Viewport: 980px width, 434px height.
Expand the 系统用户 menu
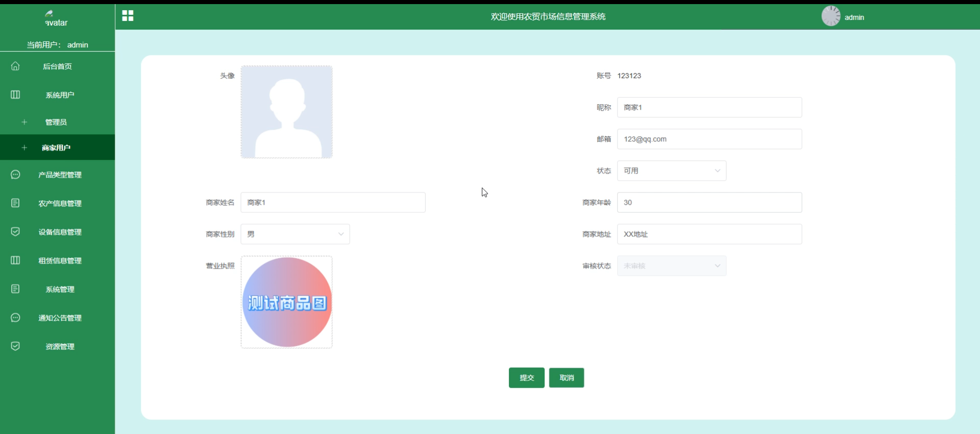(x=57, y=95)
